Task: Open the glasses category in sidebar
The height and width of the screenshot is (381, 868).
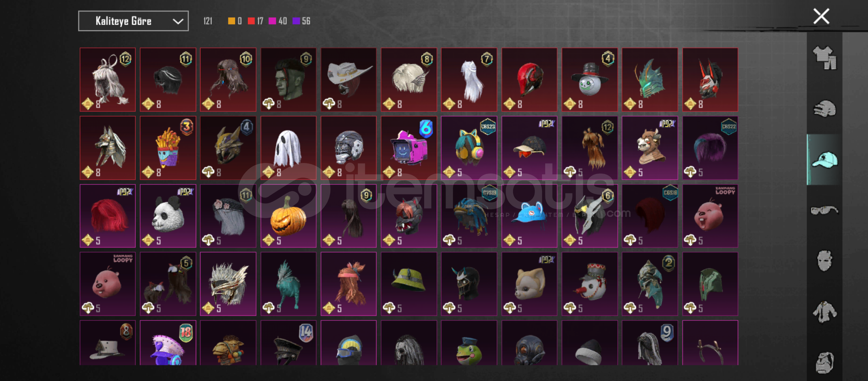Action: point(824,210)
